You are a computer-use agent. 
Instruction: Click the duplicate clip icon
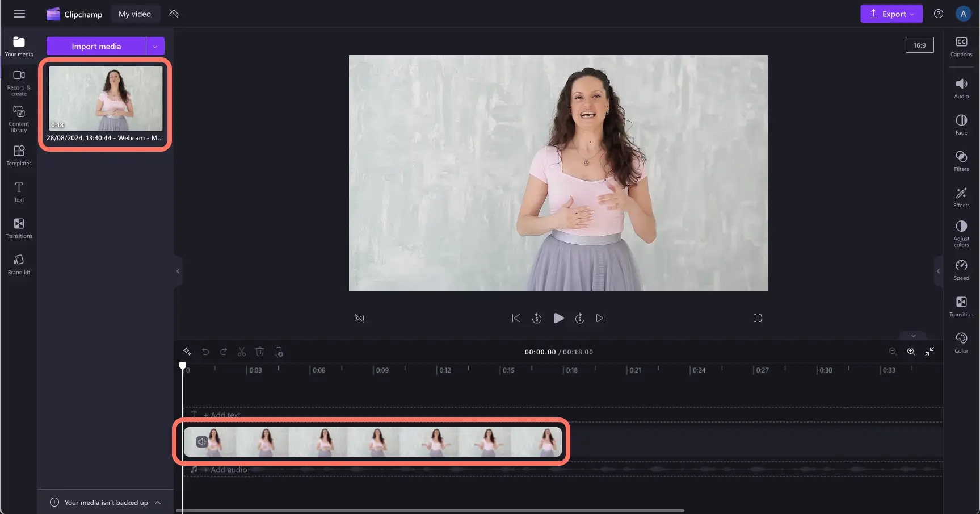click(279, 352)
